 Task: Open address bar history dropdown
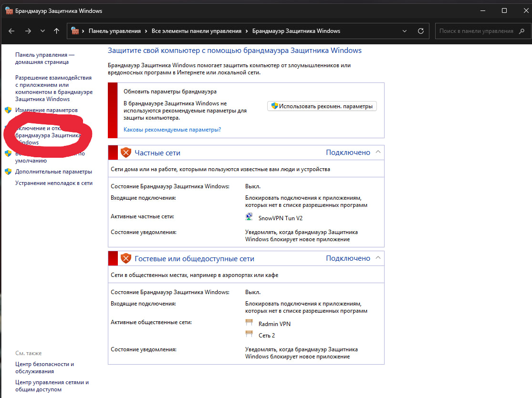[405, 31]
